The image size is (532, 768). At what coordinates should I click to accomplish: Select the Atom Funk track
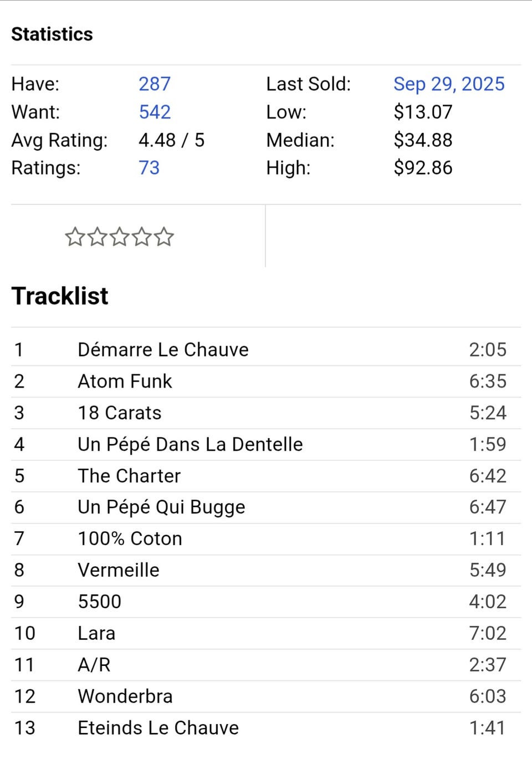point(125,382)
